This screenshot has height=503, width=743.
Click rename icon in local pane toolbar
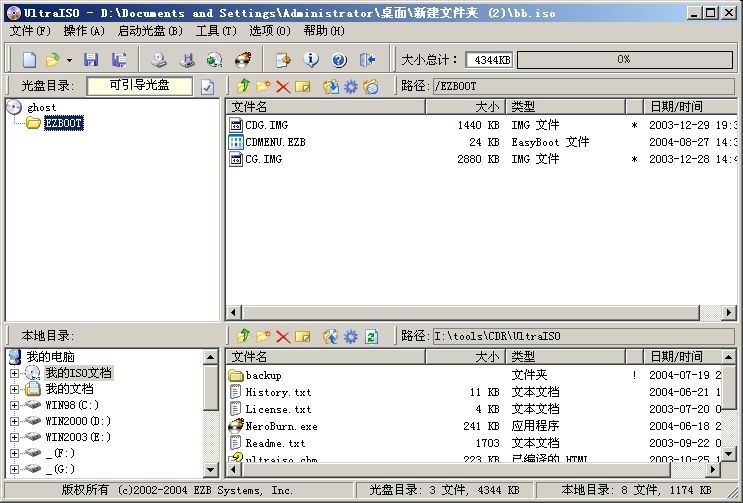[303, 336]
